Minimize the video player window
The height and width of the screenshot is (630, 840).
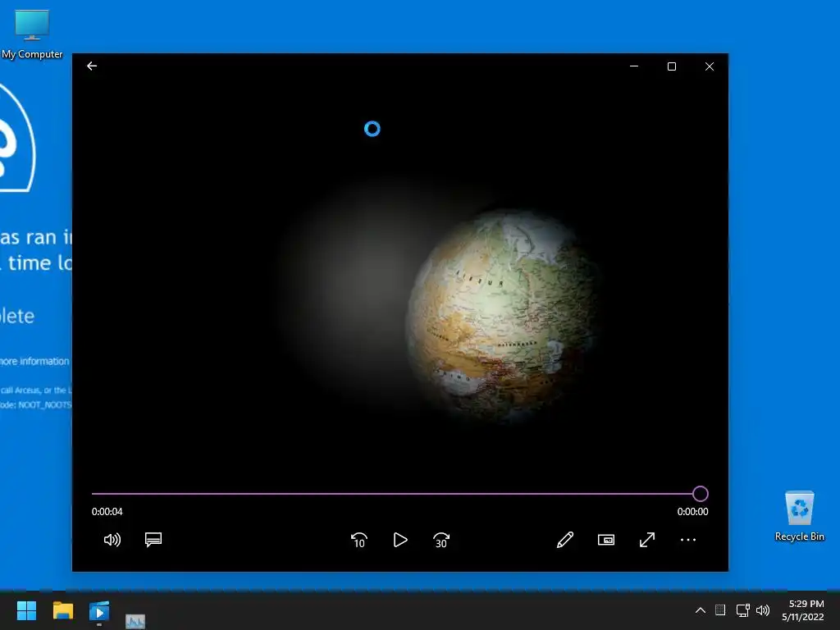[x=634, y=66]
